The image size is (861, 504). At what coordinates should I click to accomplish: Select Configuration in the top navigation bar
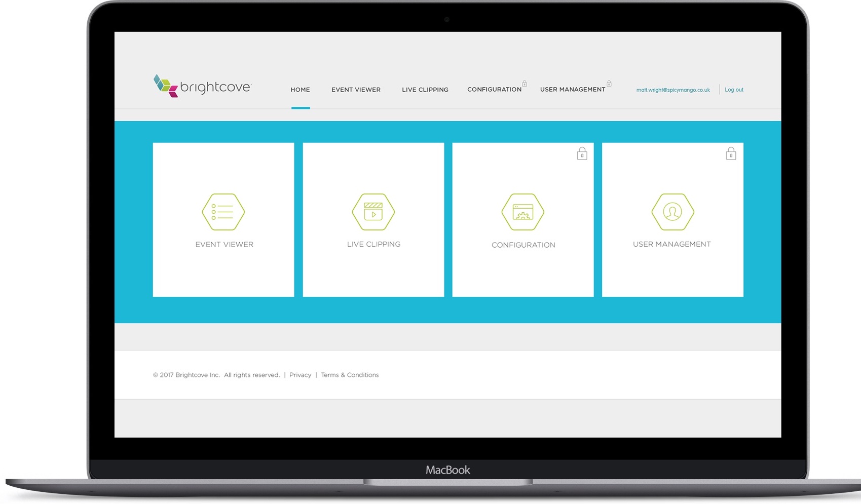pos(494,90)
